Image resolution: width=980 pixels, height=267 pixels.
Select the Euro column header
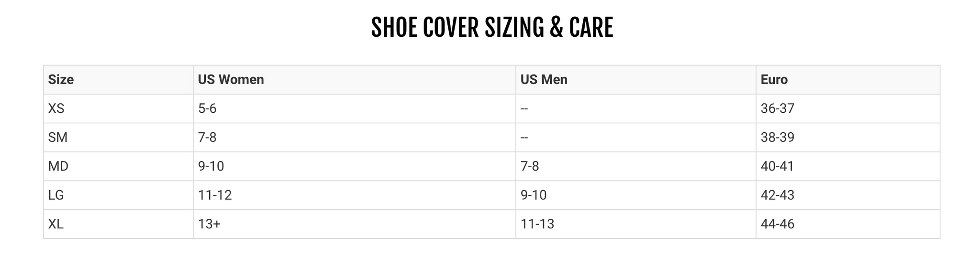tap(774, 80)
